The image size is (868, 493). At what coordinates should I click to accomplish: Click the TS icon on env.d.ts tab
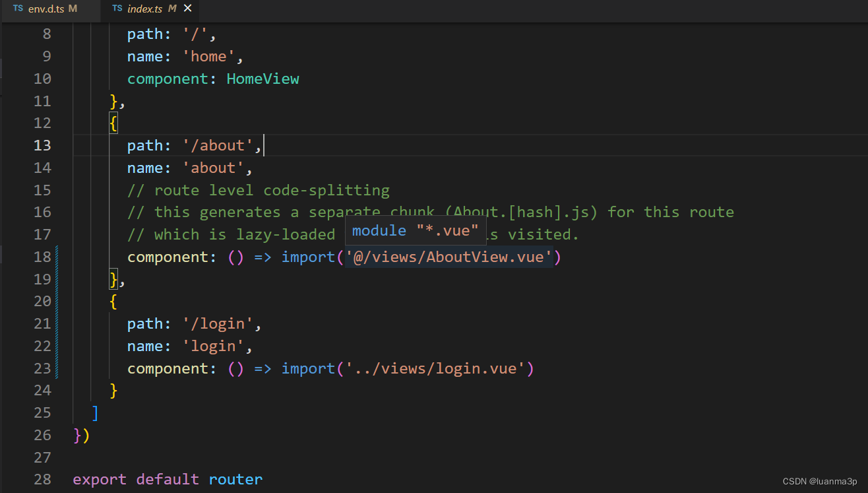pyautogui.click(x=18, y=9)
